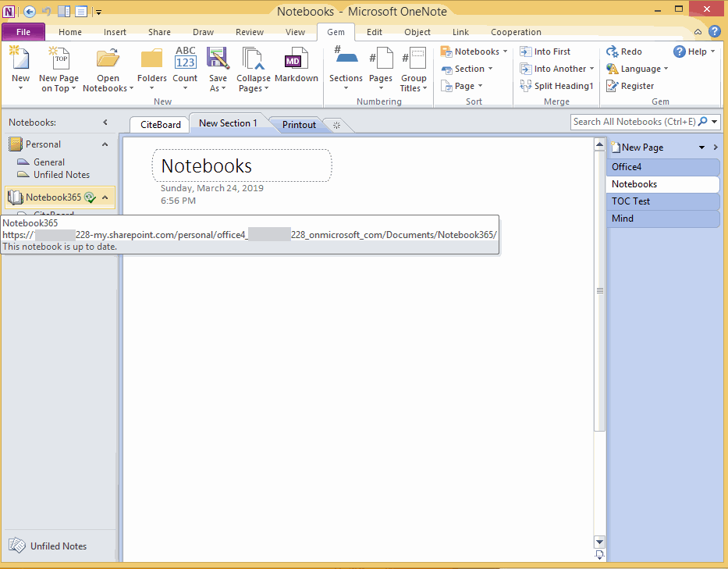The image size is (728, 569).
Task: Click the Unfiled Notes icon at bottom
Action: tap(17, 546)
